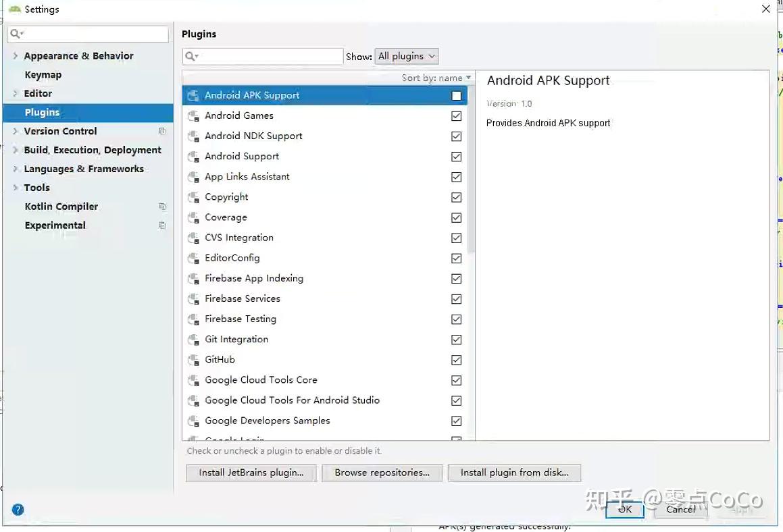Viewport: 783px width, 532px height.
Task: Click Install JetBrains plugin button
Action: click(251, 473)
